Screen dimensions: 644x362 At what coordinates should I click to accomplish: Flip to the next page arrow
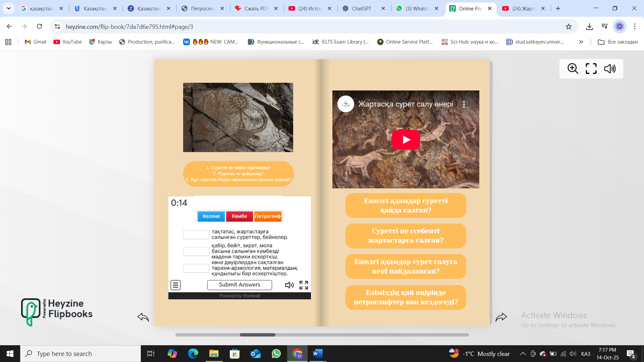pyautogui.click(x=501, y=317)
